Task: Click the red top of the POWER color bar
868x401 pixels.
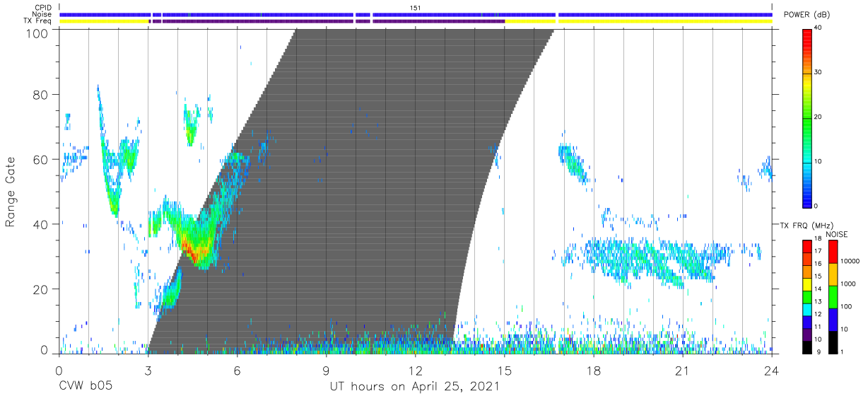Action: pos(807,35)
